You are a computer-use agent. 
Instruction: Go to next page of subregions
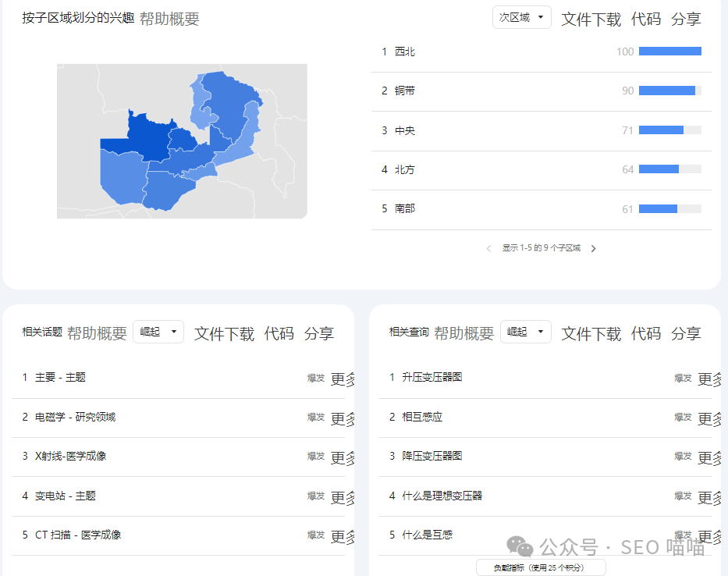pyautogui.click(x=593, y=248)
